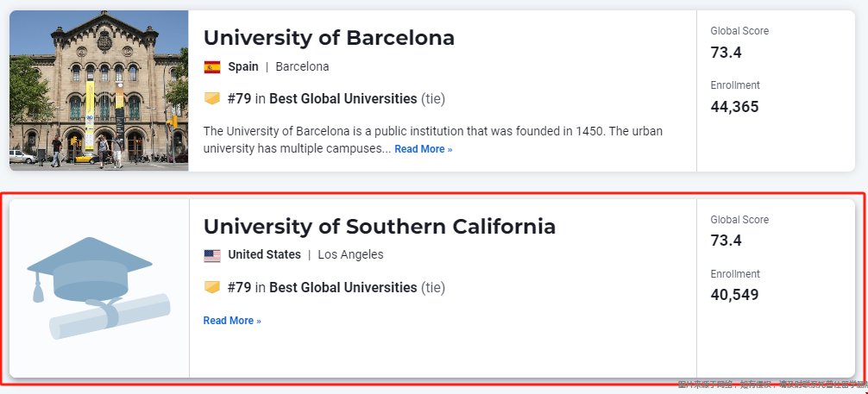Open the University of Barcelona title link
868x394 pixels.
(x=329, y=38)
